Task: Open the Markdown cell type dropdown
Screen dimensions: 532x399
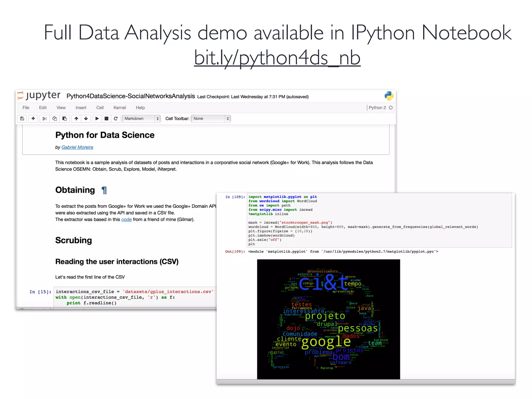Action: (x=141, y=119)
